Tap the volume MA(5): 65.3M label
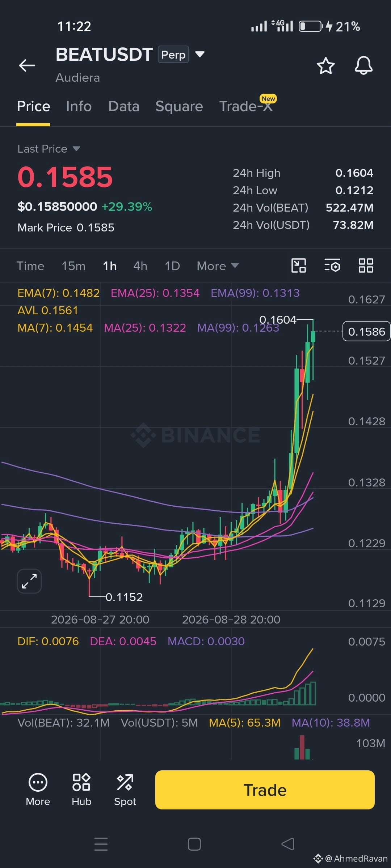 [245, 723]
